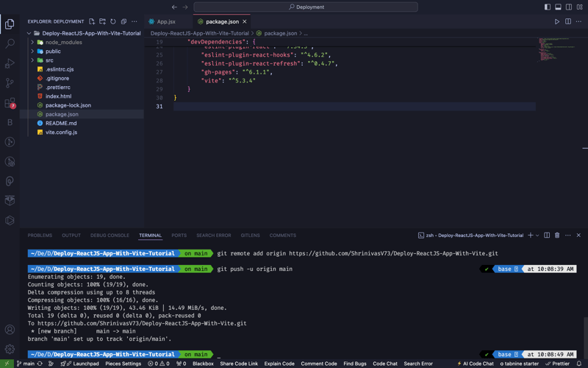Close the bottom panel
Image resolution: width=588 pixels, height=368 pixels.
578,235
